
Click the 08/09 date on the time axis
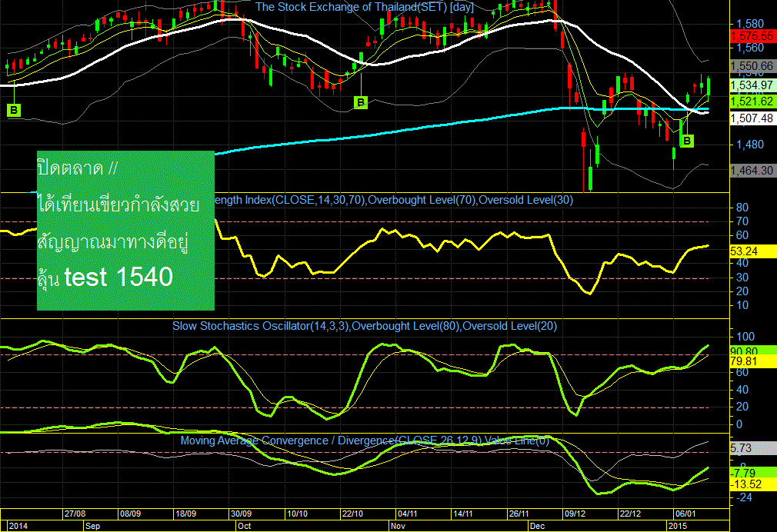[x=130, y=514]
